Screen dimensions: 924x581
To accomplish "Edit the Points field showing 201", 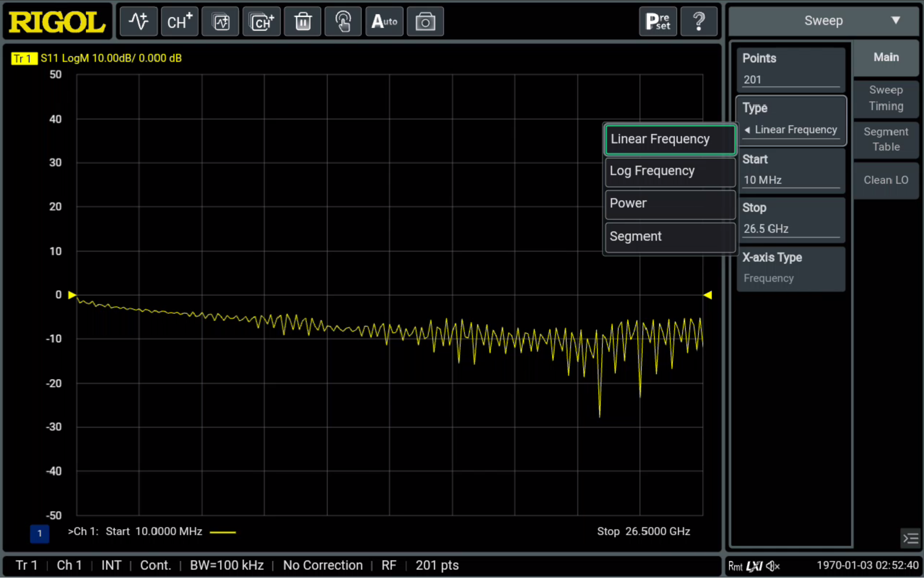I will [791, 70].
